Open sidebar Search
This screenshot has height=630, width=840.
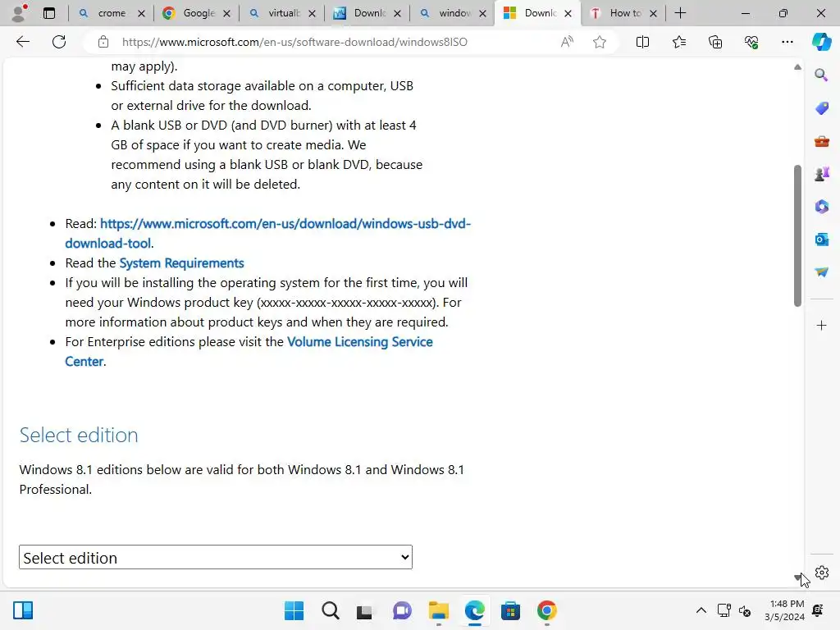click(821, 75)
